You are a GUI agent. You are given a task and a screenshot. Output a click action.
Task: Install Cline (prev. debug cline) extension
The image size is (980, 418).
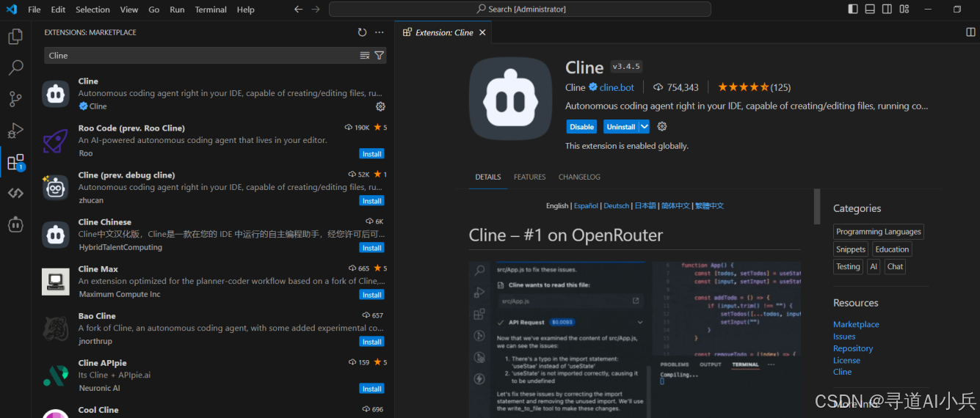coord(372,201)
